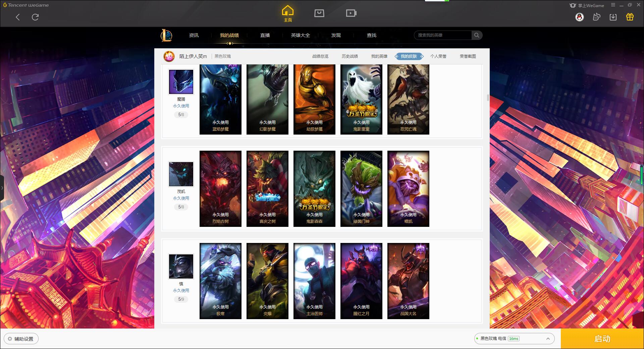Open the 我的战绩 menu
The height and width of the screenshot is (349, 644).
229,35
